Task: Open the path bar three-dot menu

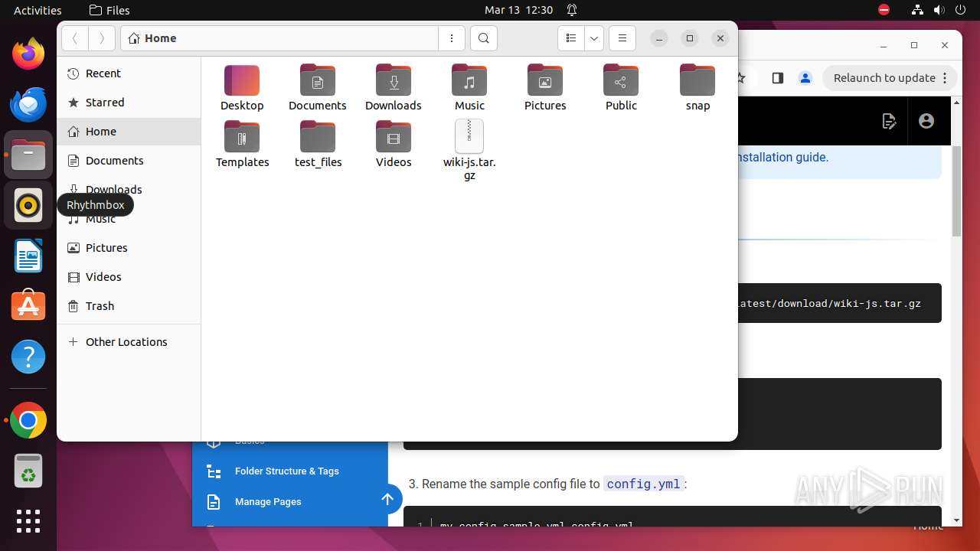Action: (x=452, y=38)
